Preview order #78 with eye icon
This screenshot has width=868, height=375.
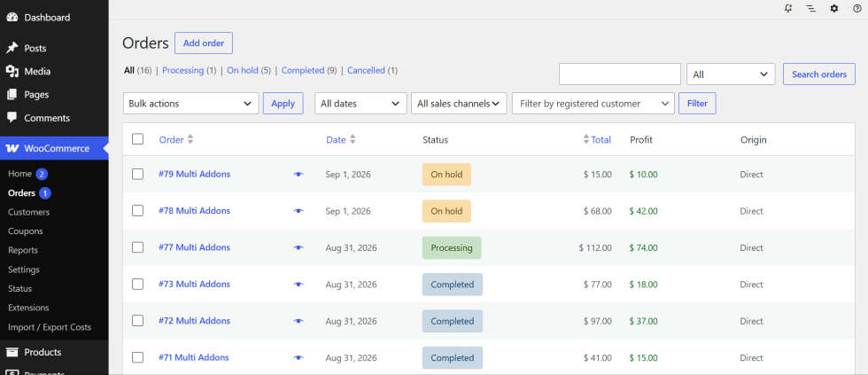coord(298,211)
